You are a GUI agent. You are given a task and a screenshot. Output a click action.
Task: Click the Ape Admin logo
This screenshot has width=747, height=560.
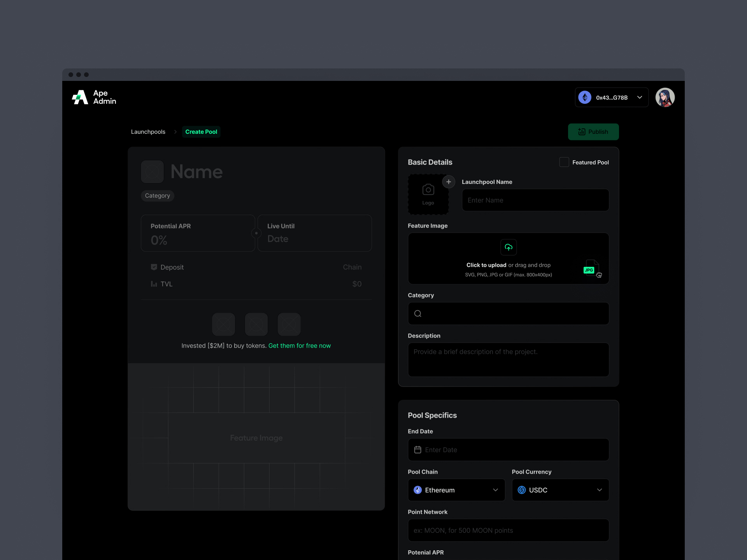(x=94, y=97)
